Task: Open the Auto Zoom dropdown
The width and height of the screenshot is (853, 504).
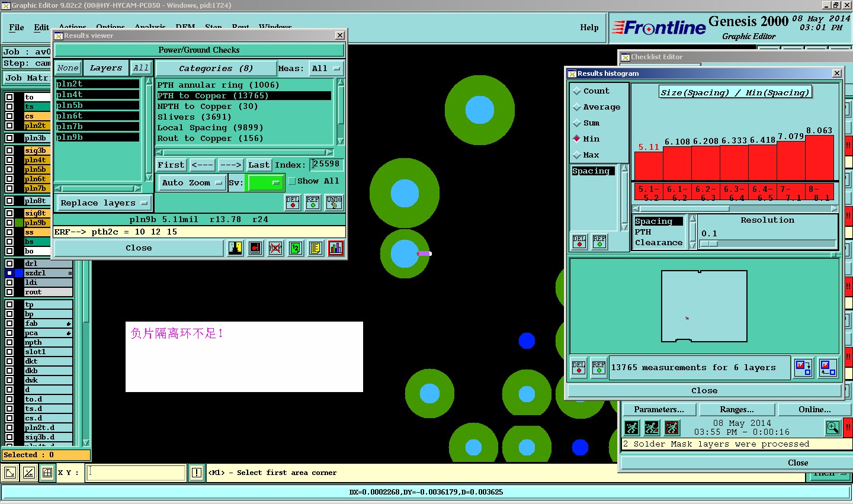Action: [192, 183]
